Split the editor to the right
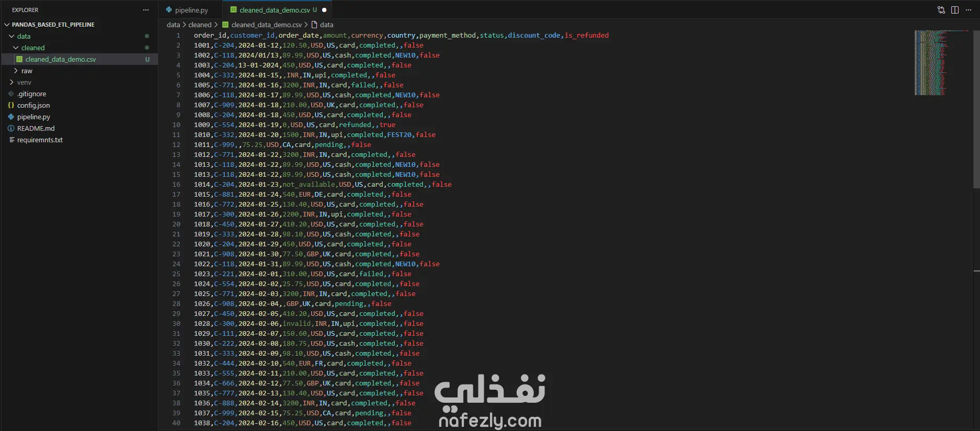Screen dimensions: 980x431 coord(955,10)
